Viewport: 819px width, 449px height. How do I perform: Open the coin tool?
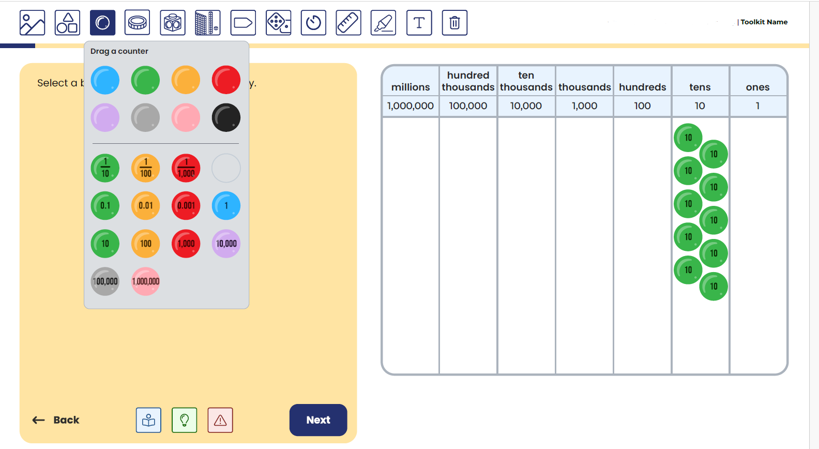tap(137, 22)
